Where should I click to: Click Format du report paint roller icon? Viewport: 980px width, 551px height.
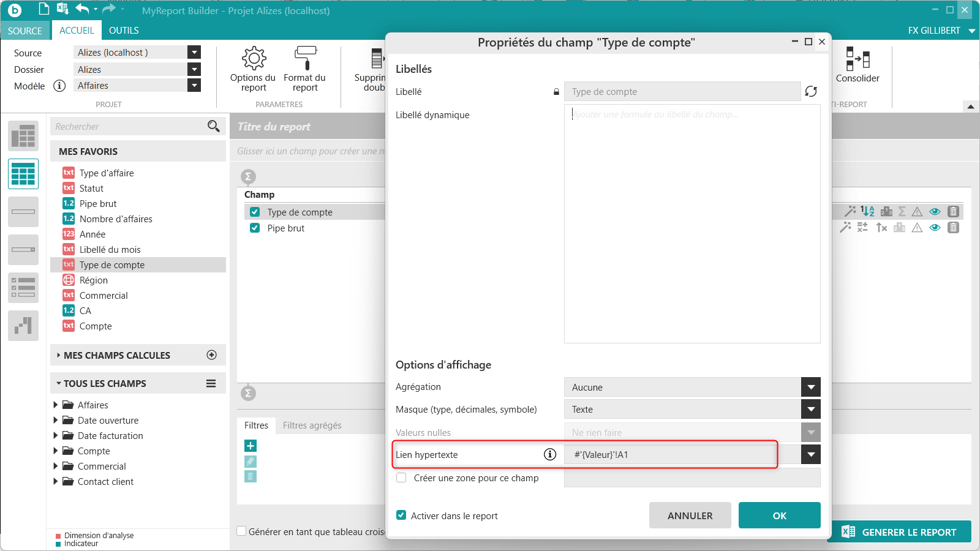tap(305, 59)
